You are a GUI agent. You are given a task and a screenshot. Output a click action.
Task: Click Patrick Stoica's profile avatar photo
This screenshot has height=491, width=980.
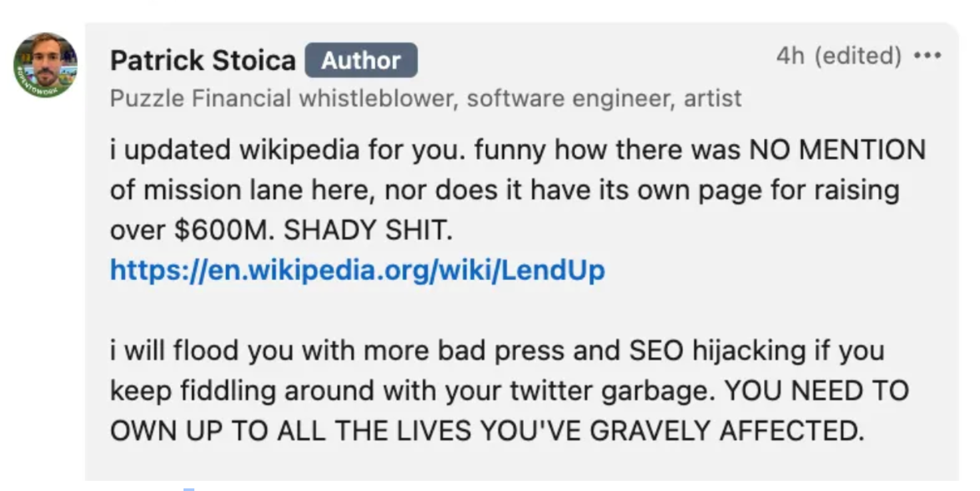pos(45,65)
